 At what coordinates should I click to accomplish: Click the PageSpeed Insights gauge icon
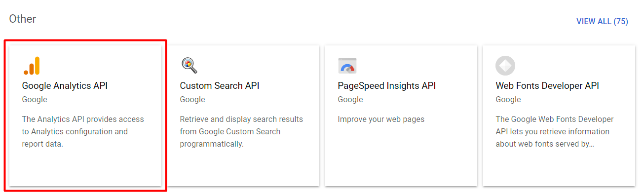point(347,66)
